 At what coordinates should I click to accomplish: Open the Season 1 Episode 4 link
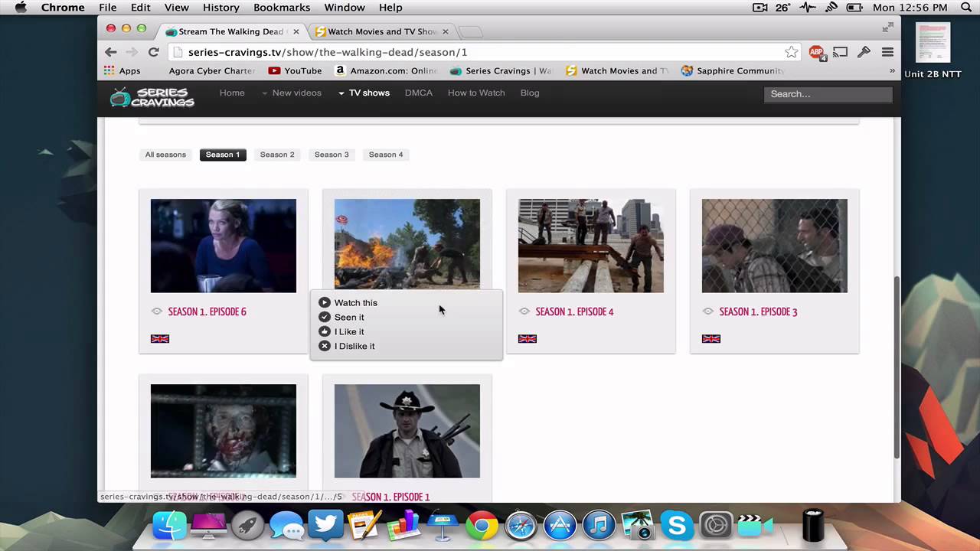click(574, 311)
